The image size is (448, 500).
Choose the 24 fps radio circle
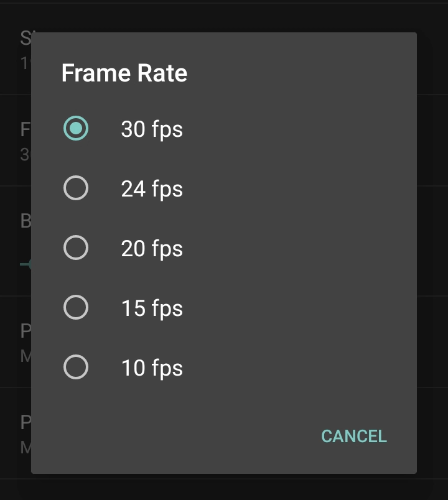[x=76, y=188]
